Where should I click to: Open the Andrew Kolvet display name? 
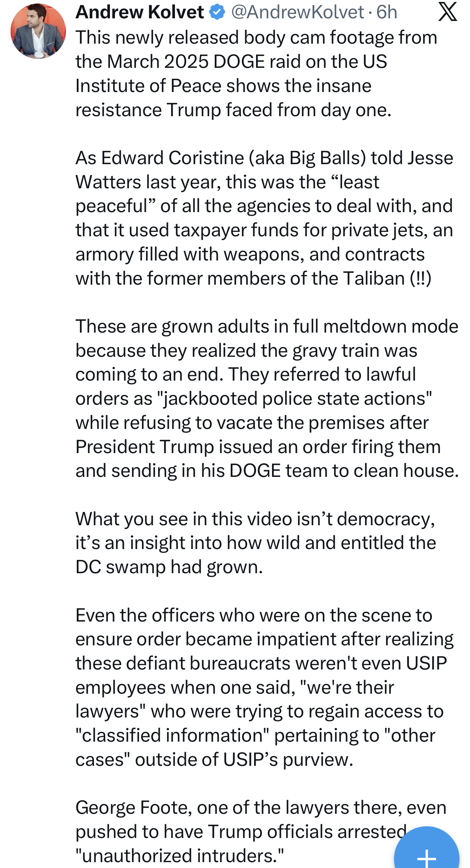click(140, 12)
